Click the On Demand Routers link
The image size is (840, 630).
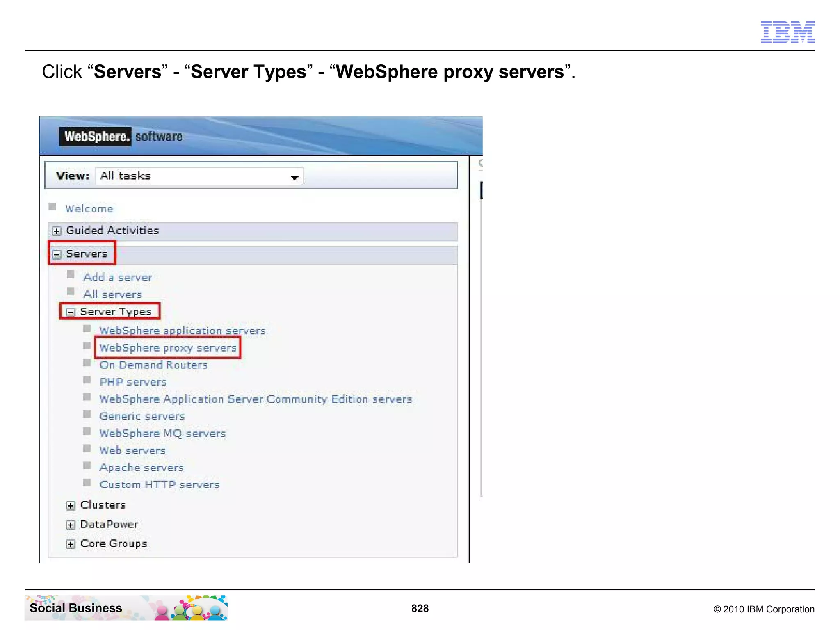153,365
